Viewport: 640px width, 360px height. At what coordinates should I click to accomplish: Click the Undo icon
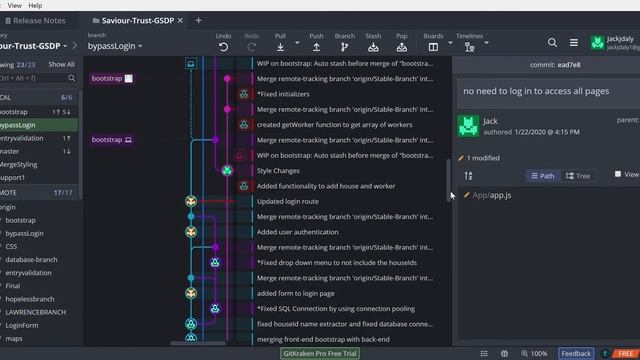pyautogui.click(x=223, y=47)
